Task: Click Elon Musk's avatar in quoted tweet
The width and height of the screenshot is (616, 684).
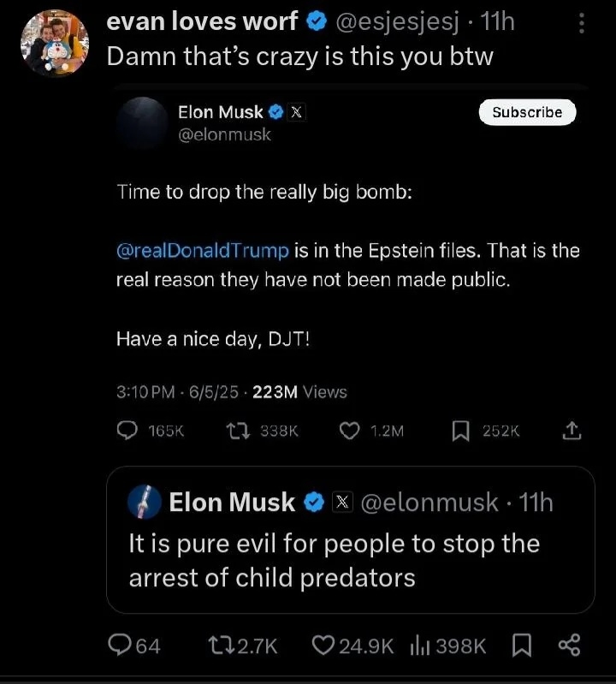Action: click(145, 503)
